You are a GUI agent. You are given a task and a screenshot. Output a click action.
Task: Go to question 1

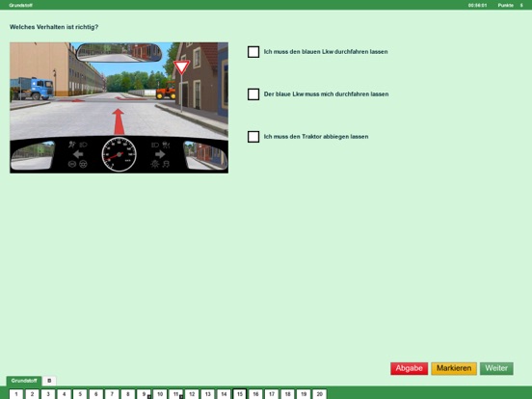(x=16, y=394)
